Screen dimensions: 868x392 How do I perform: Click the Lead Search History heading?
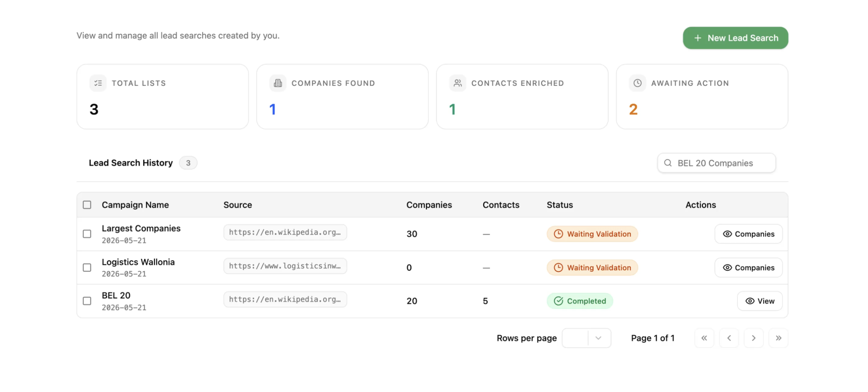pos(131,163)
